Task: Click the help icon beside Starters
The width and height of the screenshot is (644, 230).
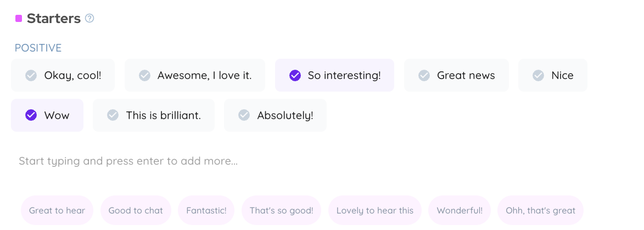Action: (x=89, y=19)
